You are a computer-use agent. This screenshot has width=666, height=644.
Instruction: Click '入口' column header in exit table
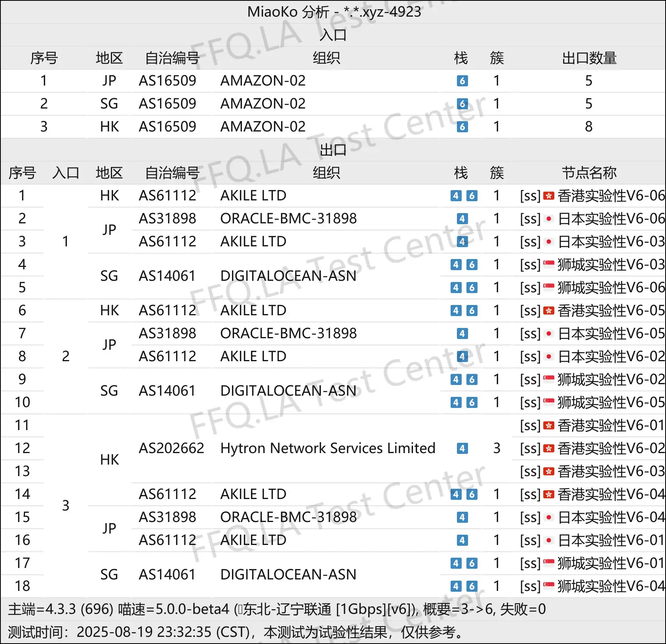coord(66,173)
